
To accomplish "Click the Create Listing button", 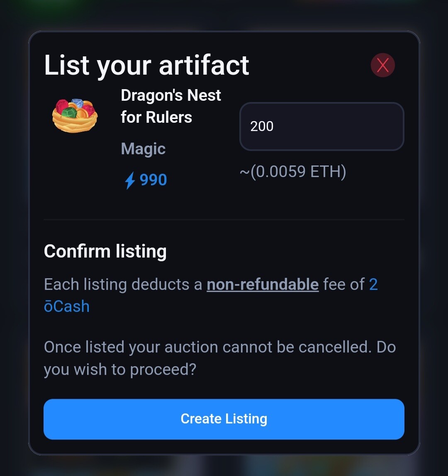I will click(224, 419).
